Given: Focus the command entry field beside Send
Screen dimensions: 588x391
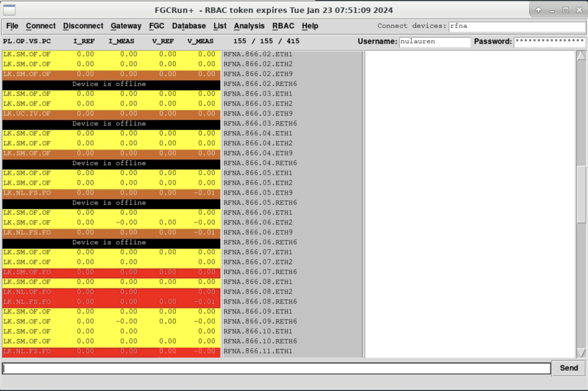Looking at the screenshot, I should click(276, 368).
